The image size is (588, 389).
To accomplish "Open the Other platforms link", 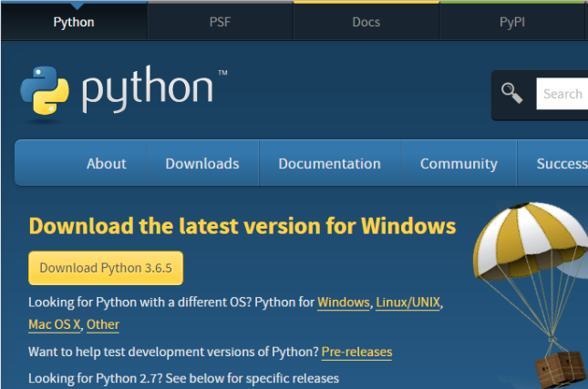I will pos(103,324).
